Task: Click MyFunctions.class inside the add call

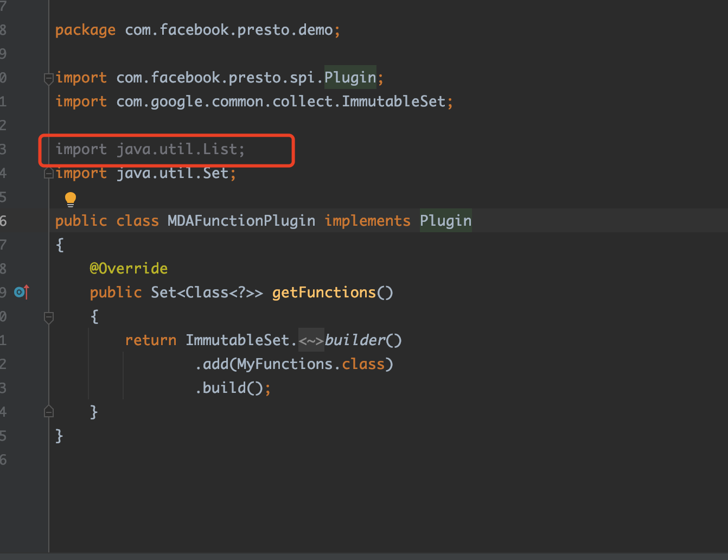Action: click(311, 364)
